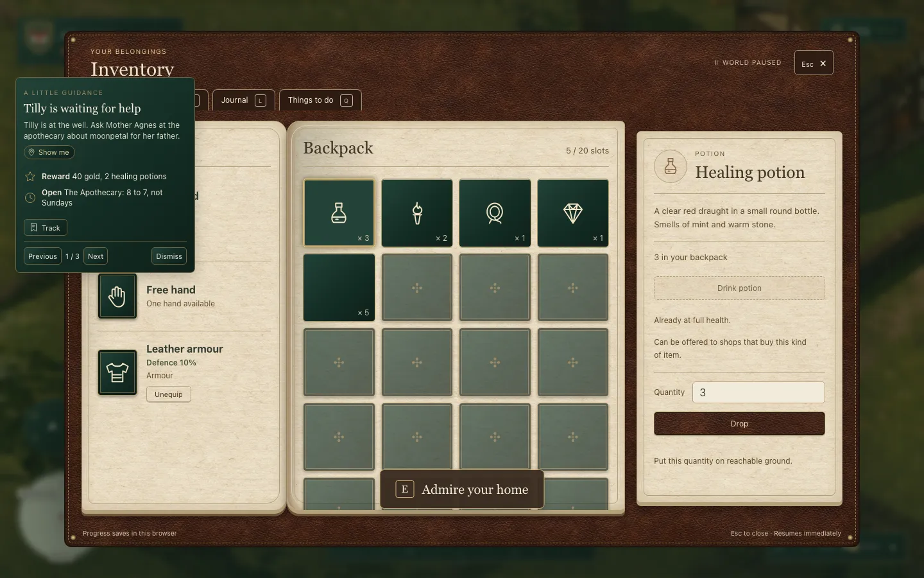Click the star icon next to Reward
The width and height of the screenshot is (924, 578).
click(x=30, y=177)
